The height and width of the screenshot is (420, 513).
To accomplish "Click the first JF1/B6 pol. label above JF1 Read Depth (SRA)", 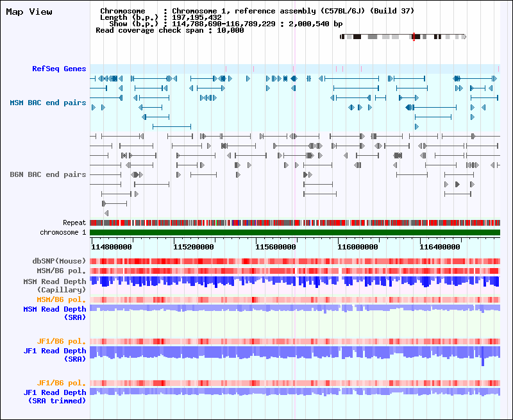I will click(61, 341).
